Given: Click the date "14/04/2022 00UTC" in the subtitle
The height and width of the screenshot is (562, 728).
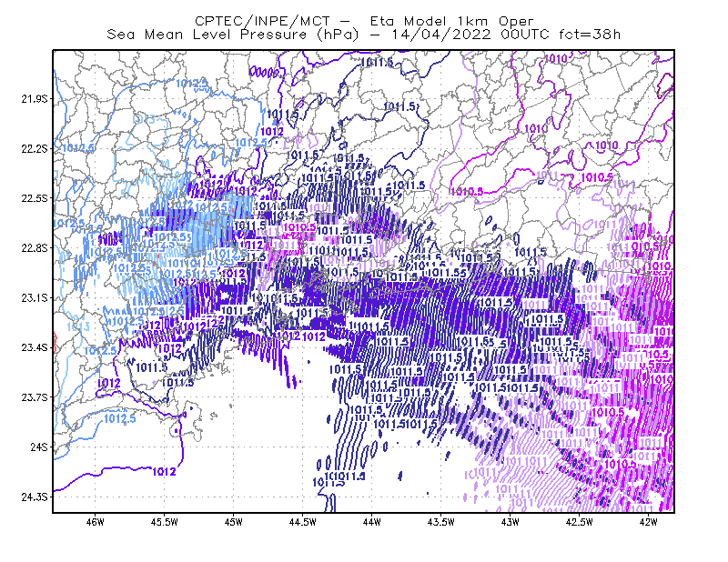Looking at the screenshot, I should (x=470, y=35).
